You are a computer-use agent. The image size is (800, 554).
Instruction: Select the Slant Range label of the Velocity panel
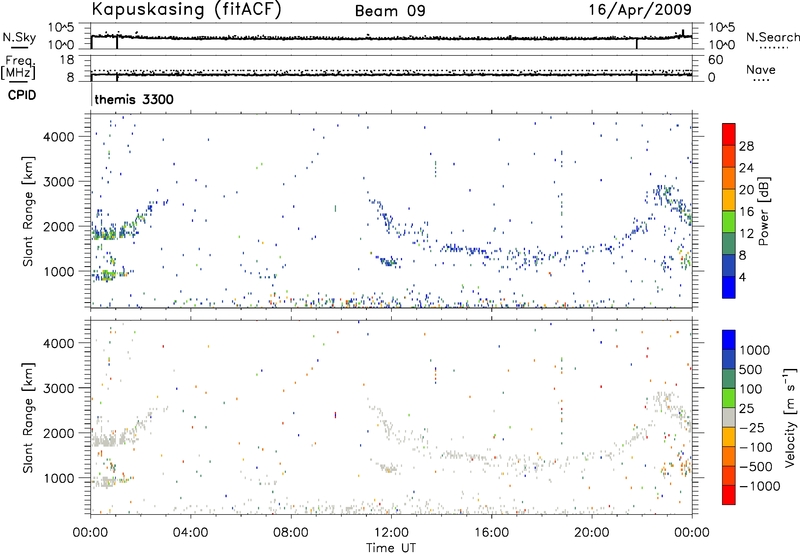coord(28,417)
